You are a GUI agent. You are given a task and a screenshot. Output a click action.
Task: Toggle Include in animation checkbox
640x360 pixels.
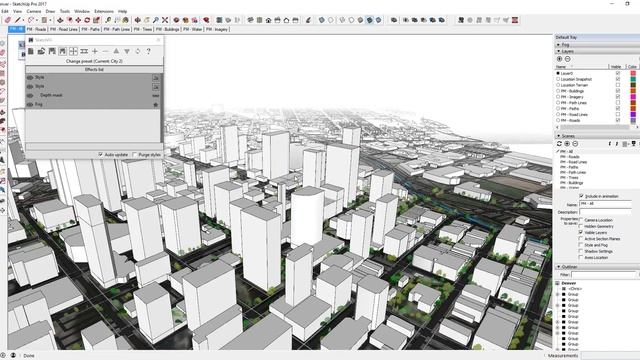(582, 196)
